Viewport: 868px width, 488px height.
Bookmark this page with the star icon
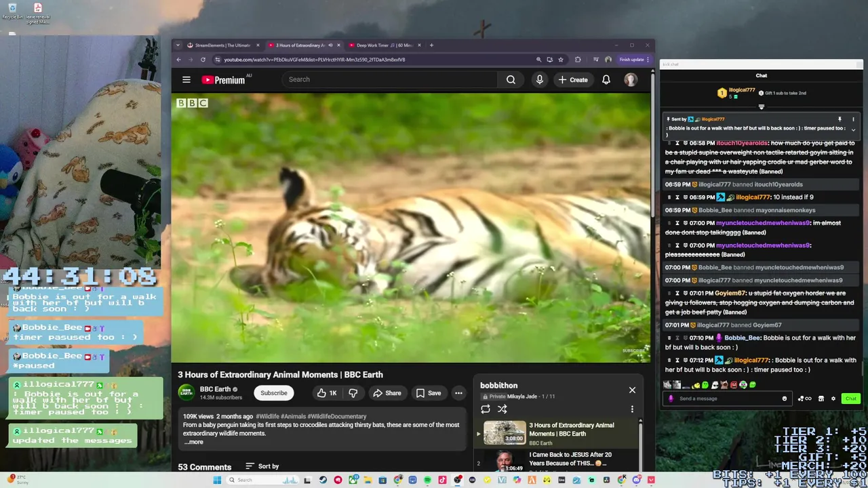[561, 60]
